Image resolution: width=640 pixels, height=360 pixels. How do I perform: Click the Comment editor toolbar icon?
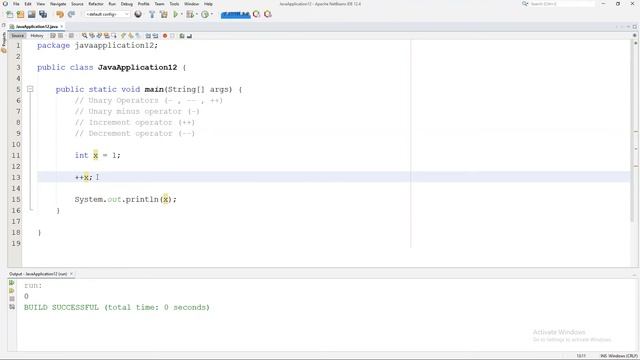(182, 36)
